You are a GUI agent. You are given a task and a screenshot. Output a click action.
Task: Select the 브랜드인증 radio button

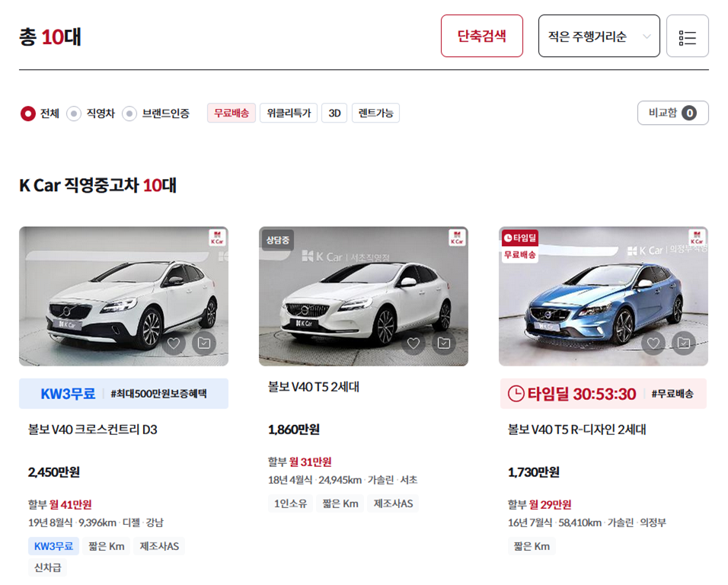click(x=129, y=113)
